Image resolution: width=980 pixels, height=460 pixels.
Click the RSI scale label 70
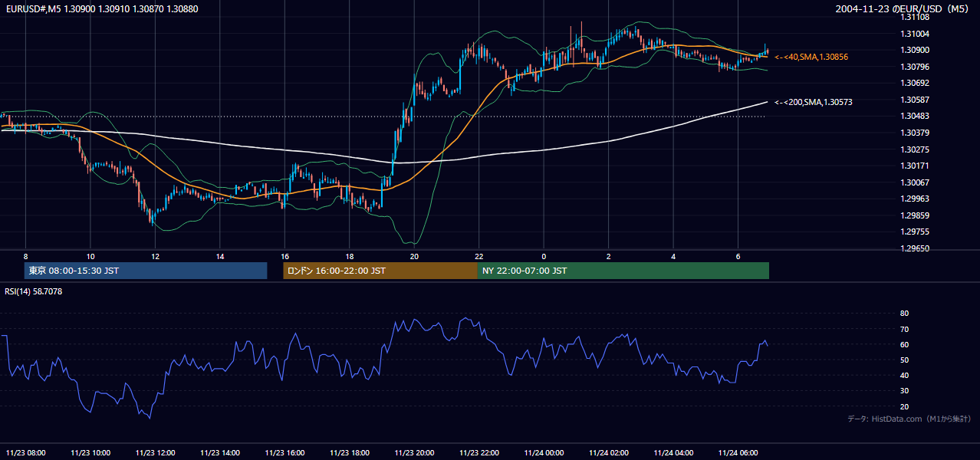(x=904, y=329)
